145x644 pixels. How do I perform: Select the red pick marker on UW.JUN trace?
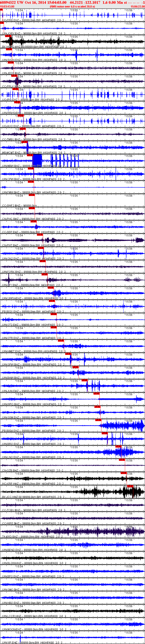85,380
